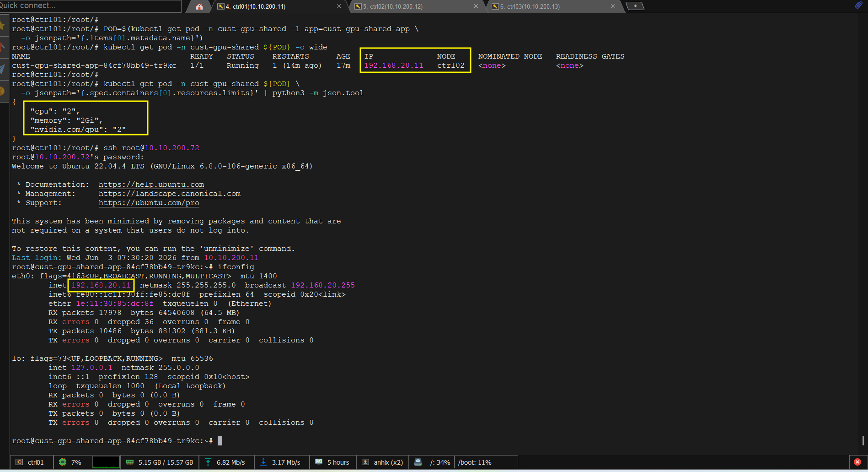Screen dimensions: 868x472
Task: Click the ssh target IP 10.10.200.72
Action: click(x=172, y=148)
